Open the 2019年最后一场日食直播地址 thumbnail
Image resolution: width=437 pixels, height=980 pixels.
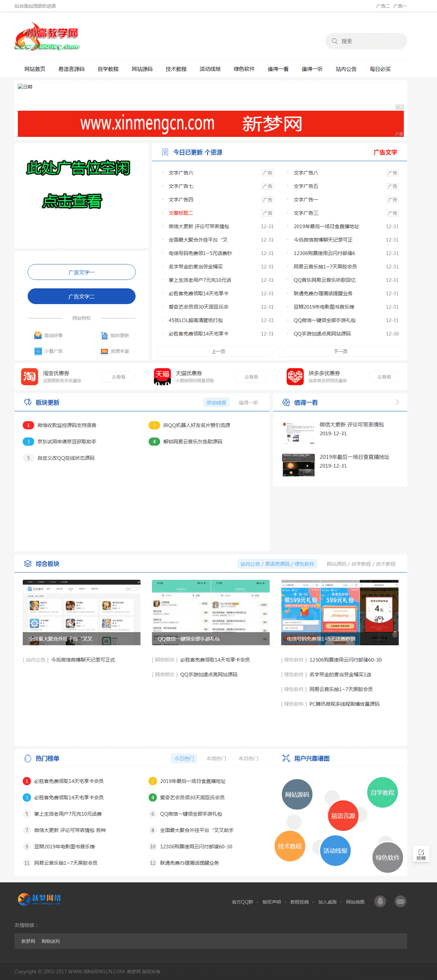click(298, 465)
